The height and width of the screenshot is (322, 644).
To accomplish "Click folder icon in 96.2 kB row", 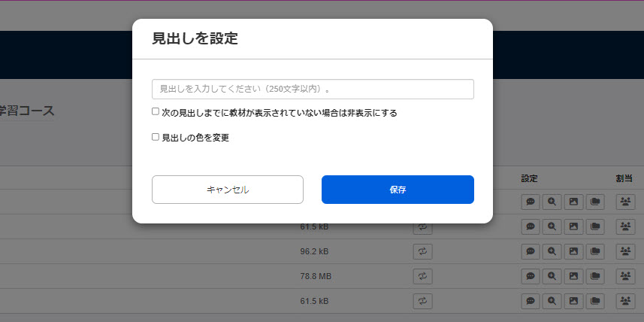I will (595, 251).
